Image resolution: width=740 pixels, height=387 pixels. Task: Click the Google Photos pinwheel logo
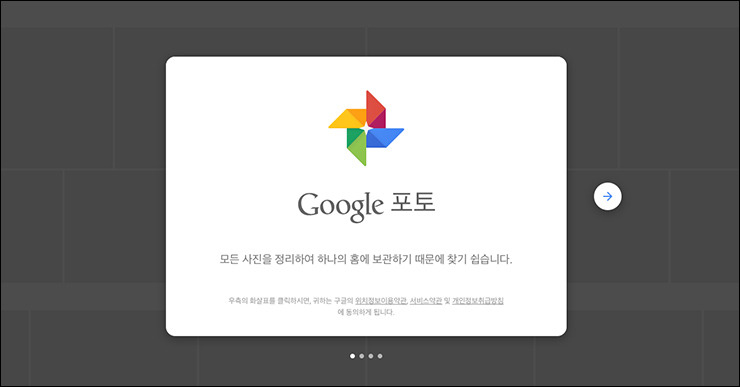pos(366,128)
